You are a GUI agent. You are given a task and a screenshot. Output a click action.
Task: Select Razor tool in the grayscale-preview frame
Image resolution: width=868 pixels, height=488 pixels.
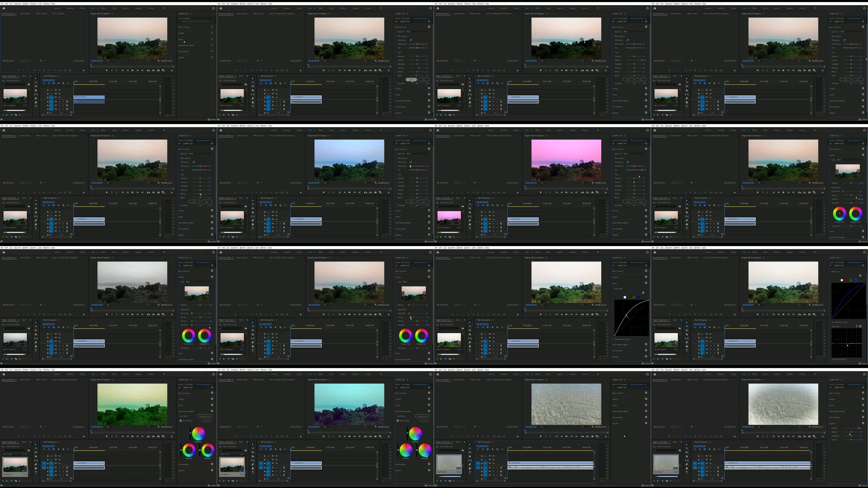pos(36,335)
